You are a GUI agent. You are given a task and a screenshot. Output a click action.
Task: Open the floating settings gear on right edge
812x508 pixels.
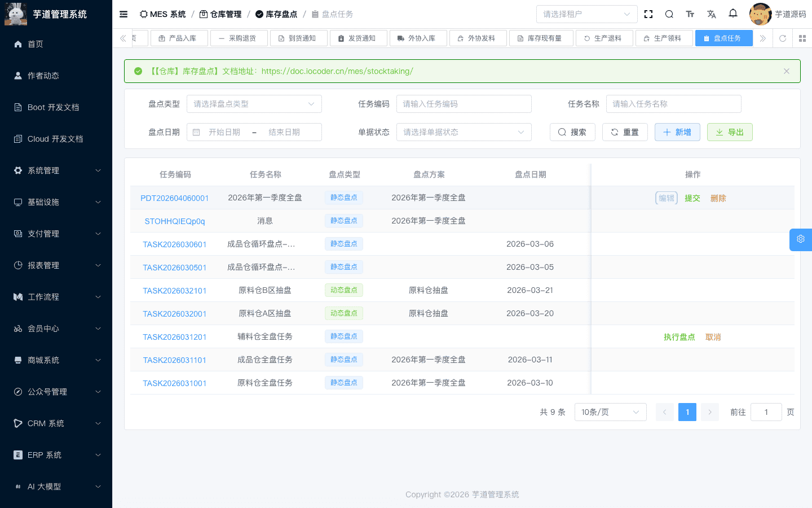[800, 239]
